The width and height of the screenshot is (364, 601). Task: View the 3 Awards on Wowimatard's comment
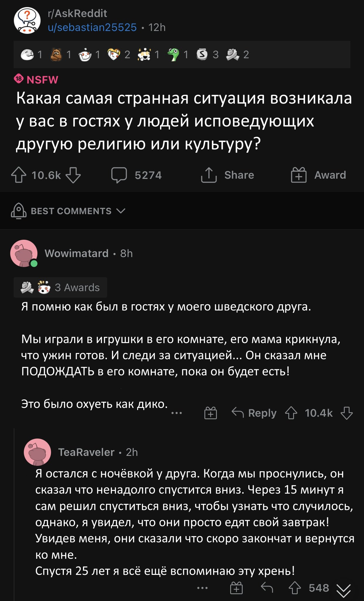point(60,287)
